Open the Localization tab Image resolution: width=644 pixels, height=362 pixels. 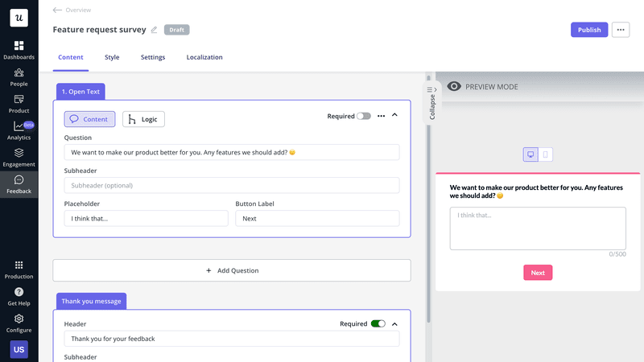(x=204, y=57)
